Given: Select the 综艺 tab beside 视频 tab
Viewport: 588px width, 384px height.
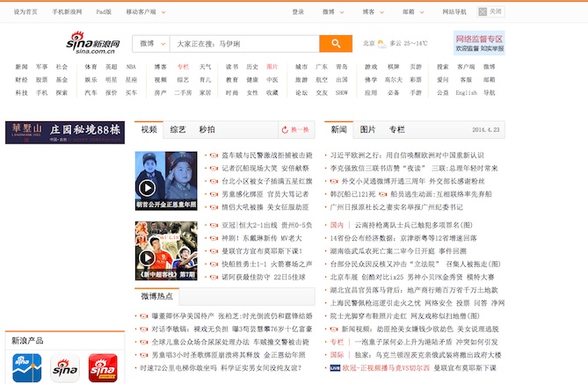Looking at the screenshot, I should pos(178,129).
